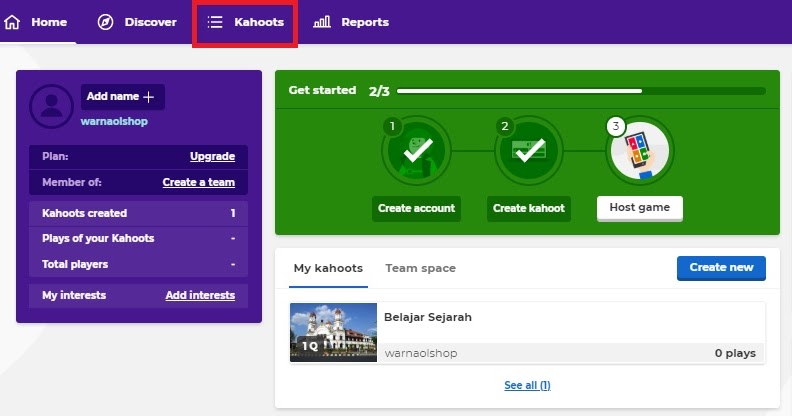Click the Plays of your Kahoots row
Viewport: 792px width, 416px height.
pyautogui.click(x=138, y=238)
